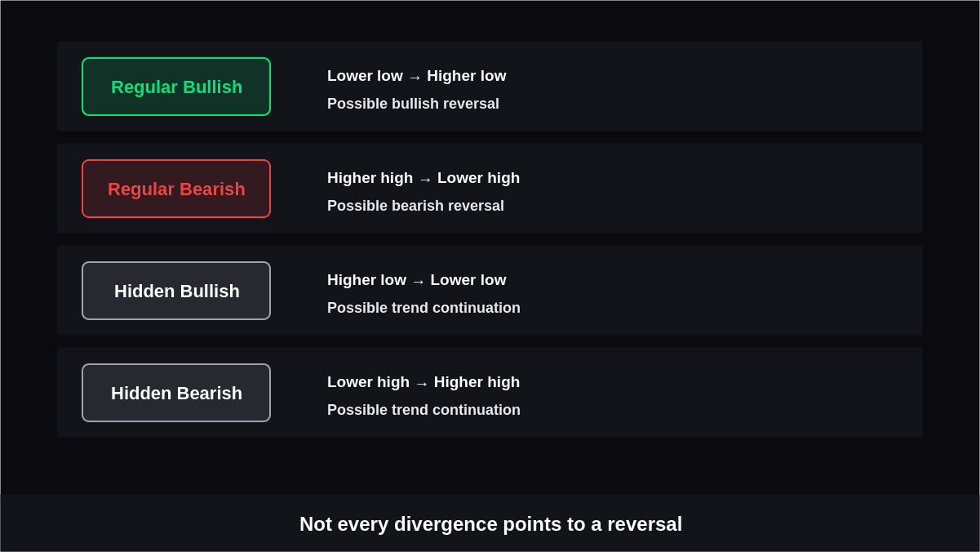The width and height of the screenshot is (980, 552).
Task: Click the Regular Bullish green badge
Action: point(176,87)
